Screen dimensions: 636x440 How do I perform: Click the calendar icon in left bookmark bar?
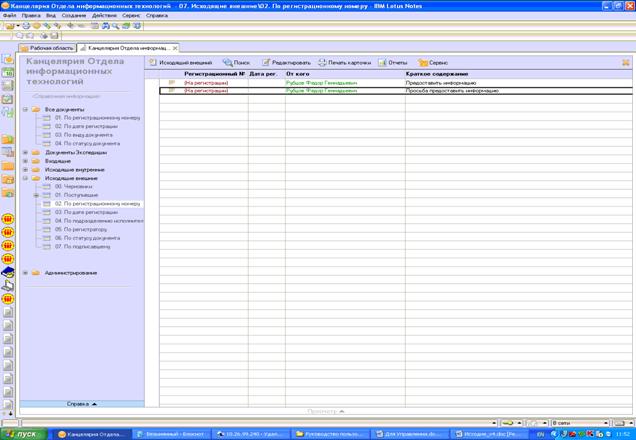coord(8,73)
